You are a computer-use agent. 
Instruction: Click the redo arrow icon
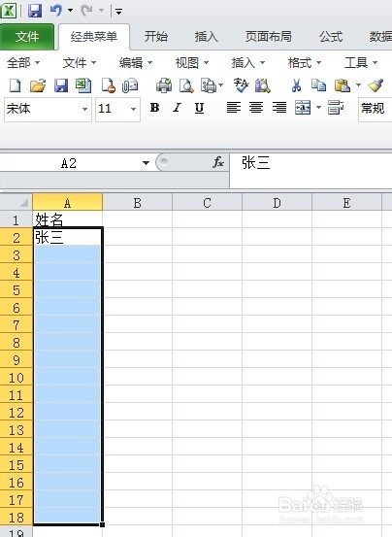[x=86, y=11]
